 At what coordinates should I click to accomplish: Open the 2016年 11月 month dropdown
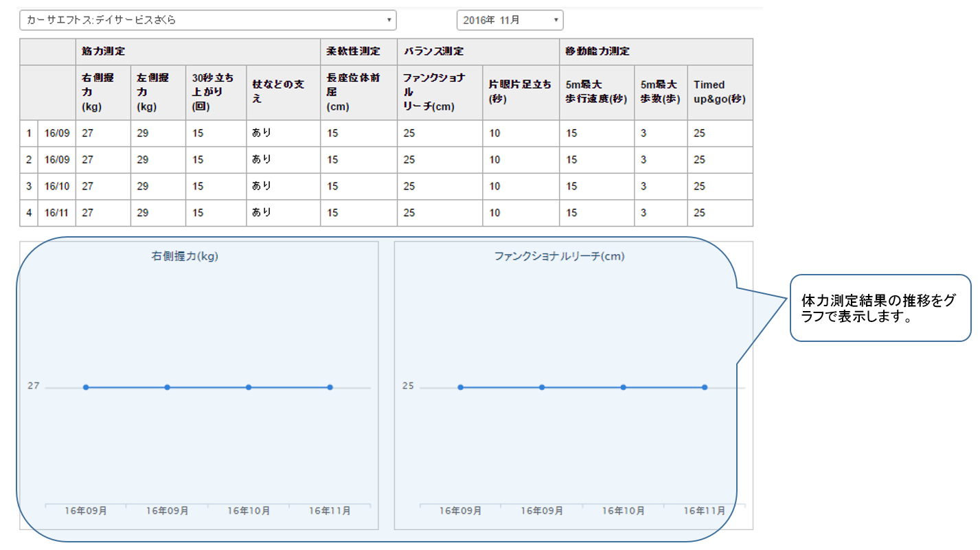click(x=510, y=20)
